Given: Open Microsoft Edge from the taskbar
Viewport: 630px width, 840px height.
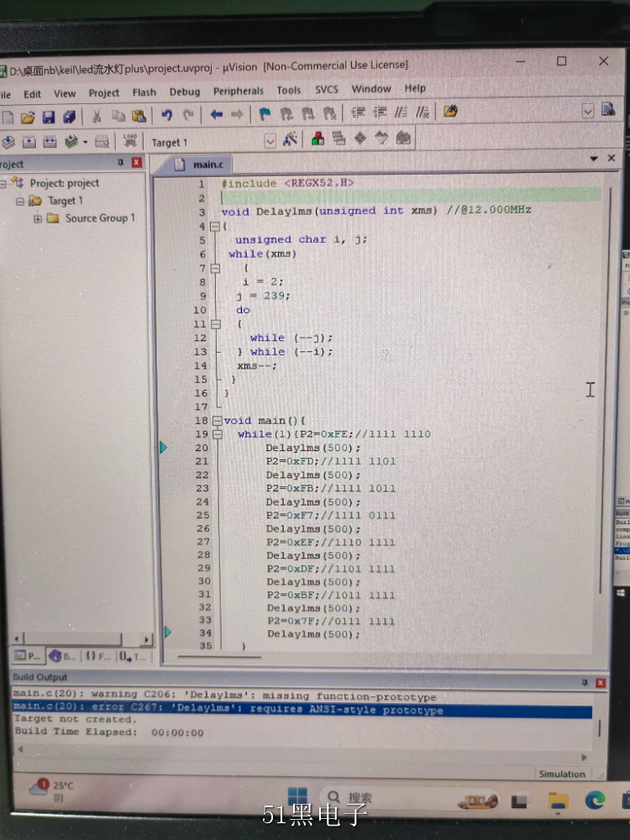Looking at the screenshot, I should tap(596, 800).
